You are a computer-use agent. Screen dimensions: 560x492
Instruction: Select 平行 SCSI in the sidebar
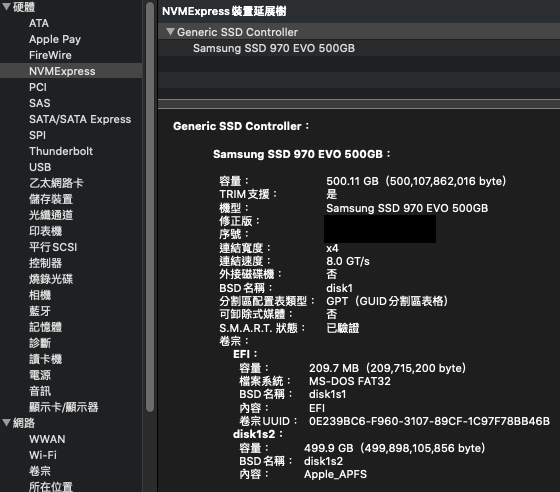(x=53, y=247)
